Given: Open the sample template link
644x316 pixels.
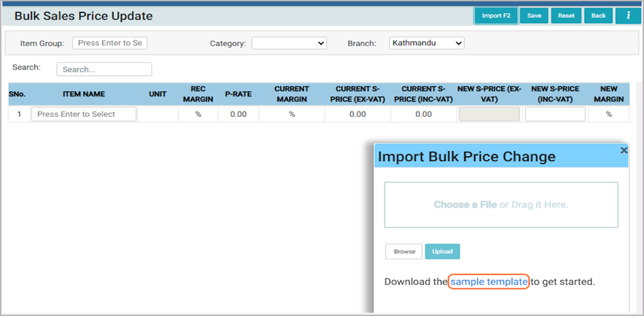Looking at the screenshot, I should pyautogui.click(x=489, y=282).
